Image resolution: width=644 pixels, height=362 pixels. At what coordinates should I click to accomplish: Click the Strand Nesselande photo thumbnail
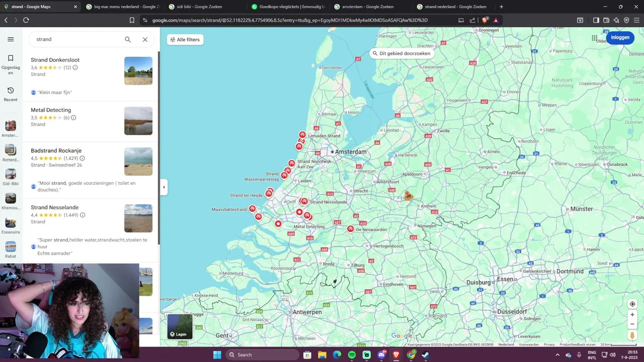138,218
